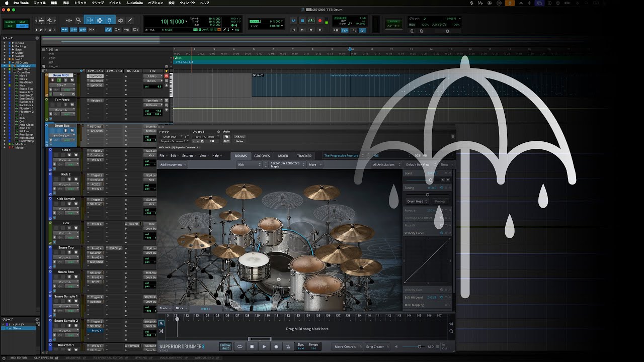
Task: Mute the drum with M in Level
Action: 448,180
